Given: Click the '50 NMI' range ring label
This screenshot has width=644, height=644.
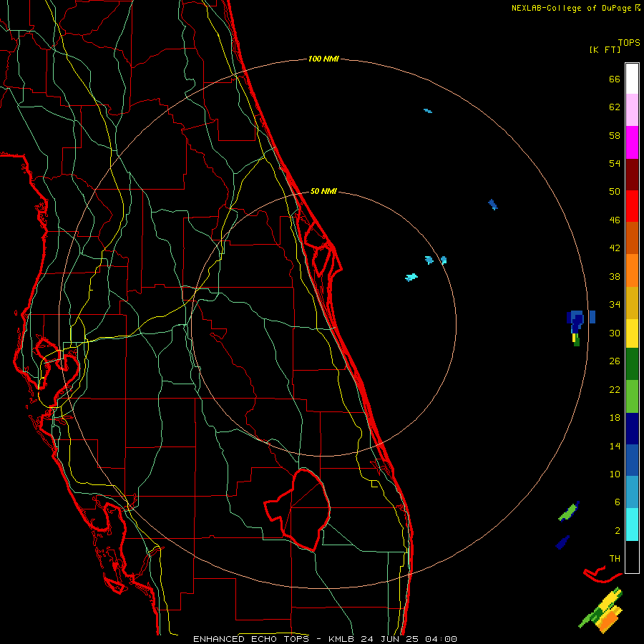Looking at the screenshot, I should pyautogui.click(x=323, y=191).
